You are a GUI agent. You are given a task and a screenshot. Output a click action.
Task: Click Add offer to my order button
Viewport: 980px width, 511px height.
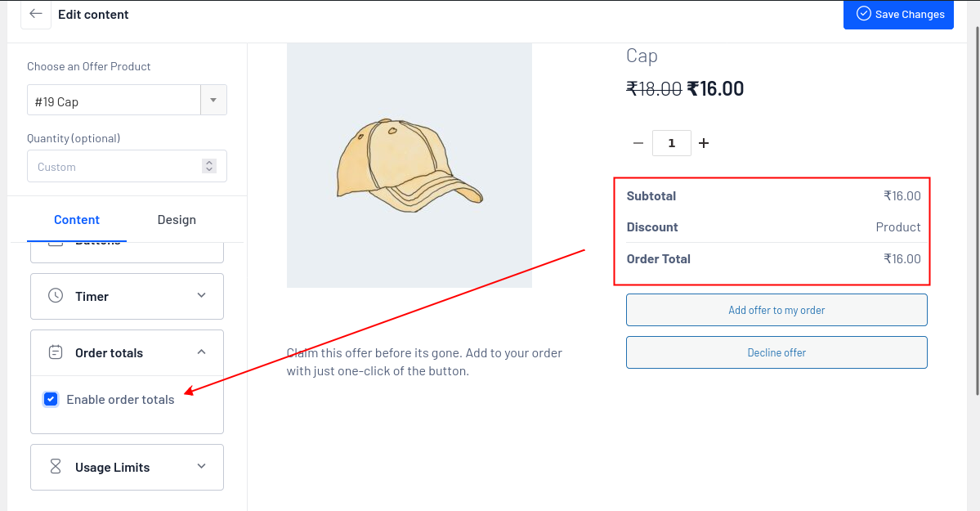(x=776, y=310)
